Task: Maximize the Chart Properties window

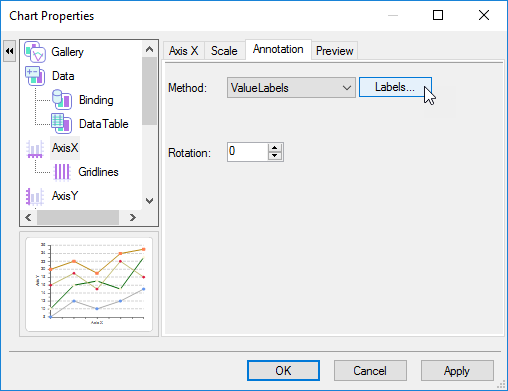Action: [x=438, y=15]
